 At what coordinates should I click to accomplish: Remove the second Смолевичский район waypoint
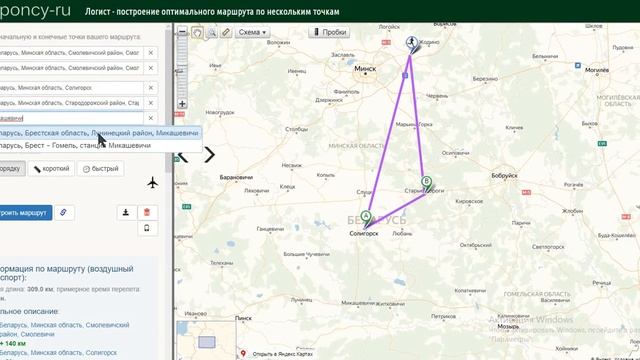[151, 68]
